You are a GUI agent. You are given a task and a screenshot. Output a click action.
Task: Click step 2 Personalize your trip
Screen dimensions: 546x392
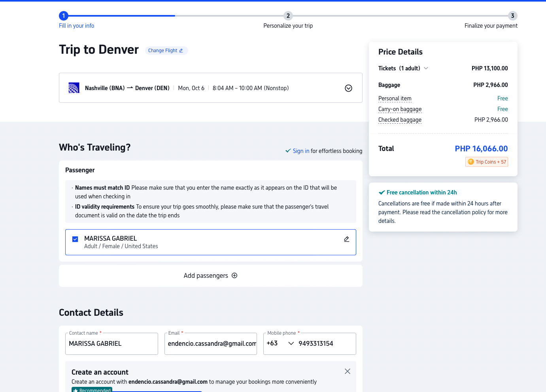pyautogui.click(x=288, y=20)
